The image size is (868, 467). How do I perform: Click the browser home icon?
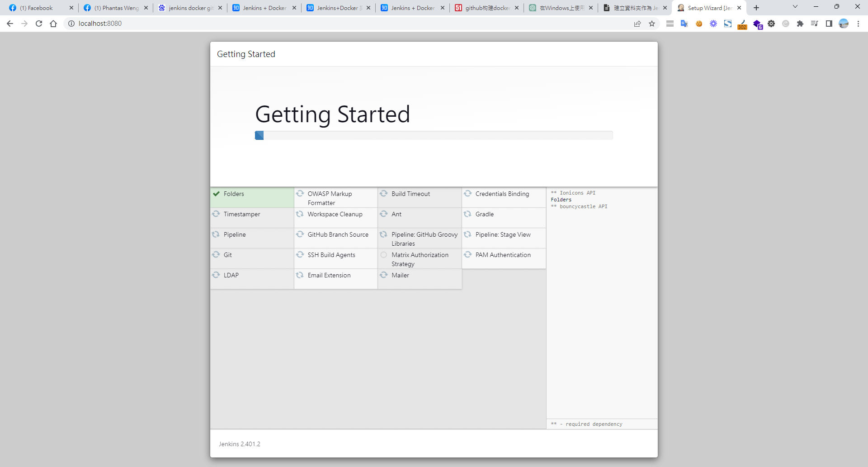(x=53, y=24)
